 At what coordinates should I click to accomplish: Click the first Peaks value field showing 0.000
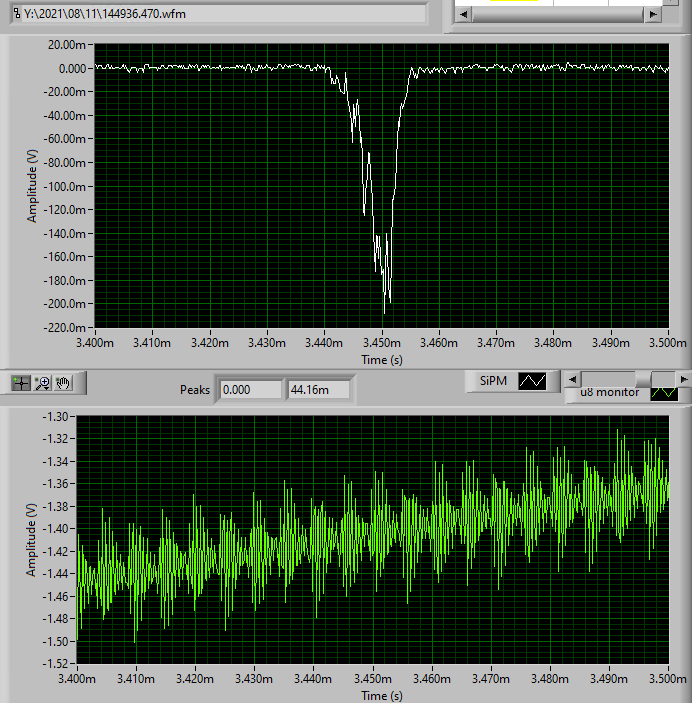coord(250,389)
